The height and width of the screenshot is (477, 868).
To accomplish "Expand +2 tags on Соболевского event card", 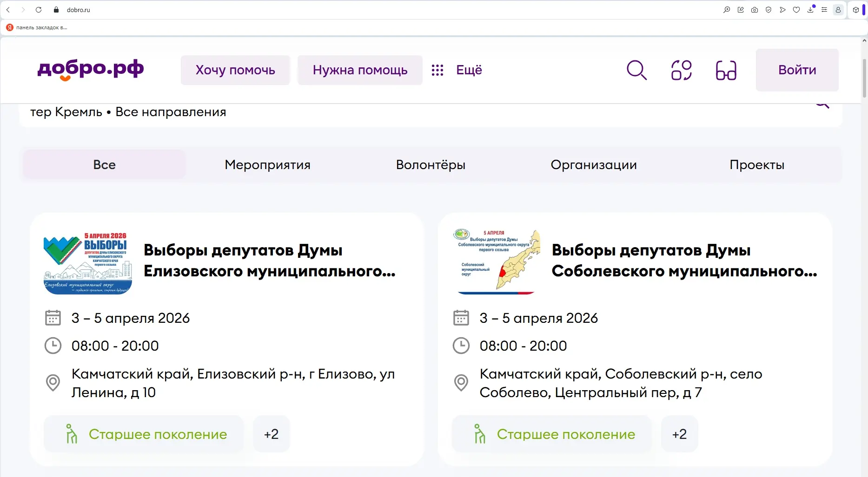I will click(679, 434).
